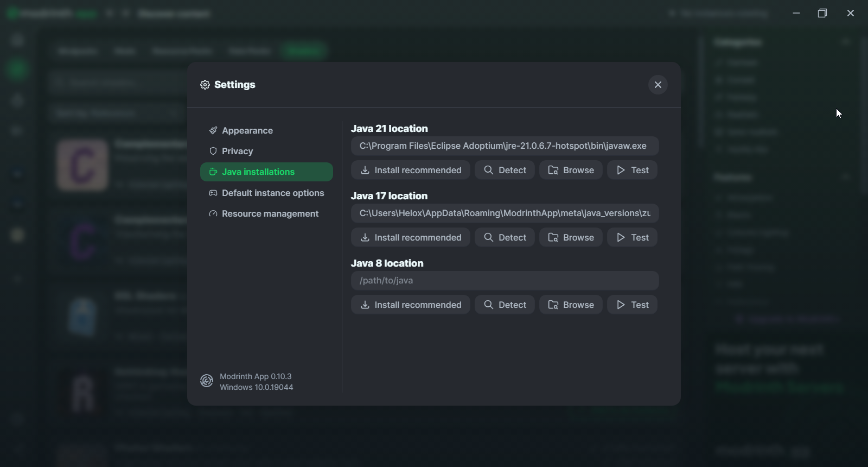Restore down the Modrinth app window

(822, 13)
